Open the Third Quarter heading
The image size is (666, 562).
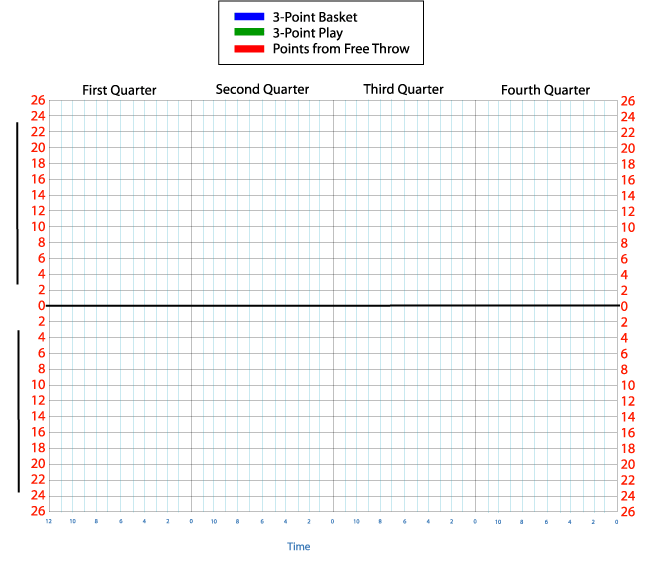[403, 89]
